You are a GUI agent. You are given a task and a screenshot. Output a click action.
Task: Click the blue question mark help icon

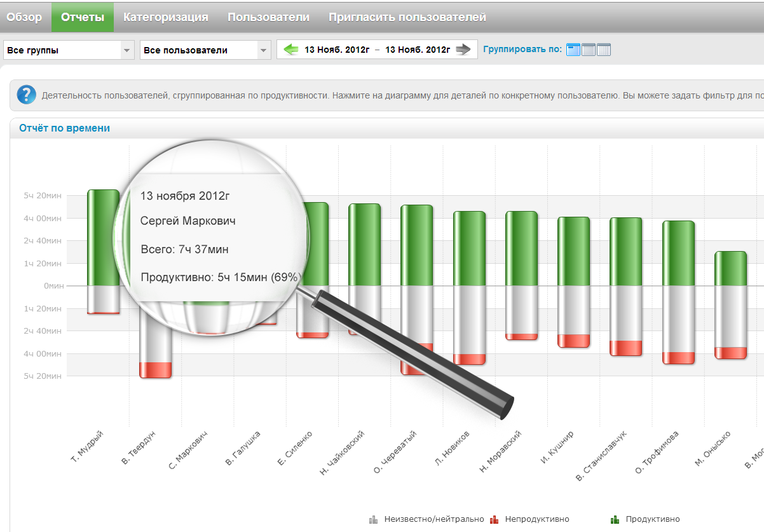coord(26,95)
